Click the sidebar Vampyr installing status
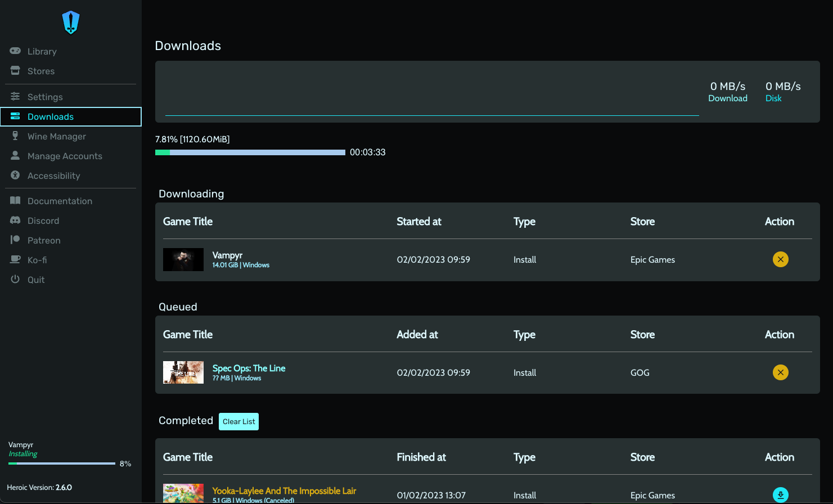The image size is (833, 504). pos(23,454)
